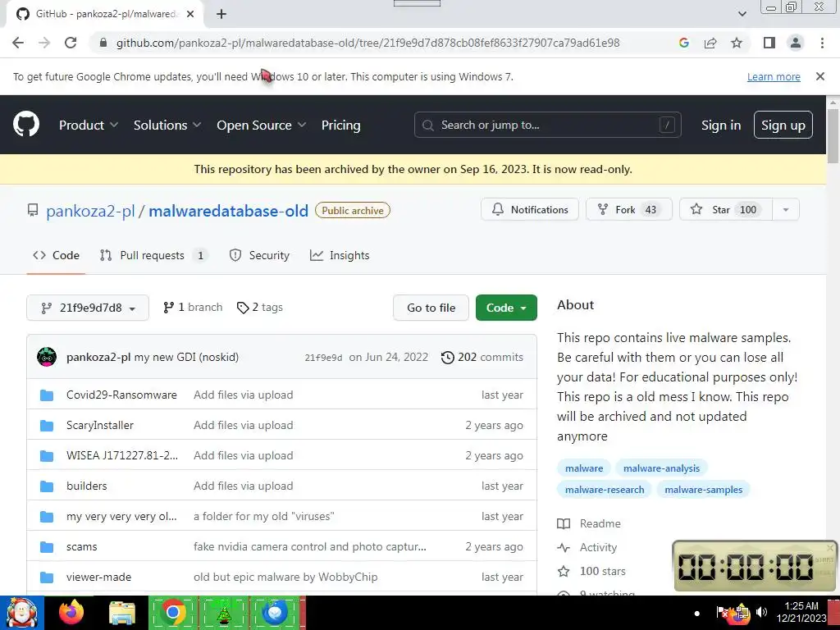
Task: Open the 21f9e9d7d8 branch selector
Action: (x=88, y=308)
